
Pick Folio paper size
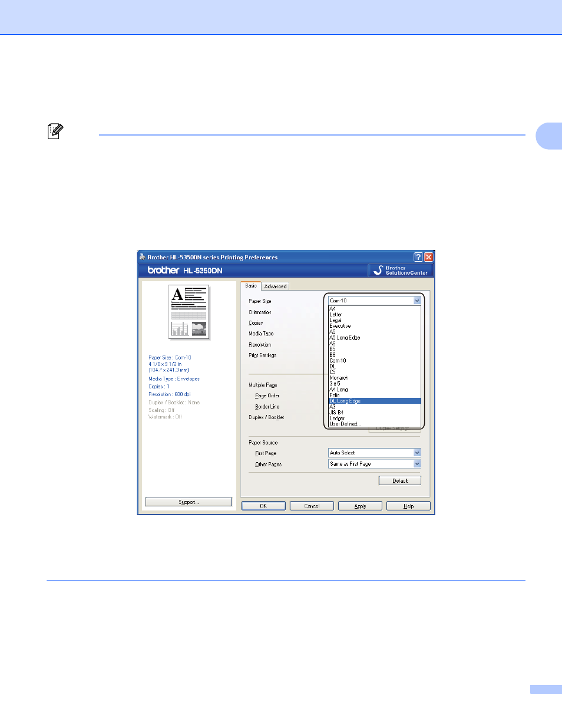(x=375, y=396)
